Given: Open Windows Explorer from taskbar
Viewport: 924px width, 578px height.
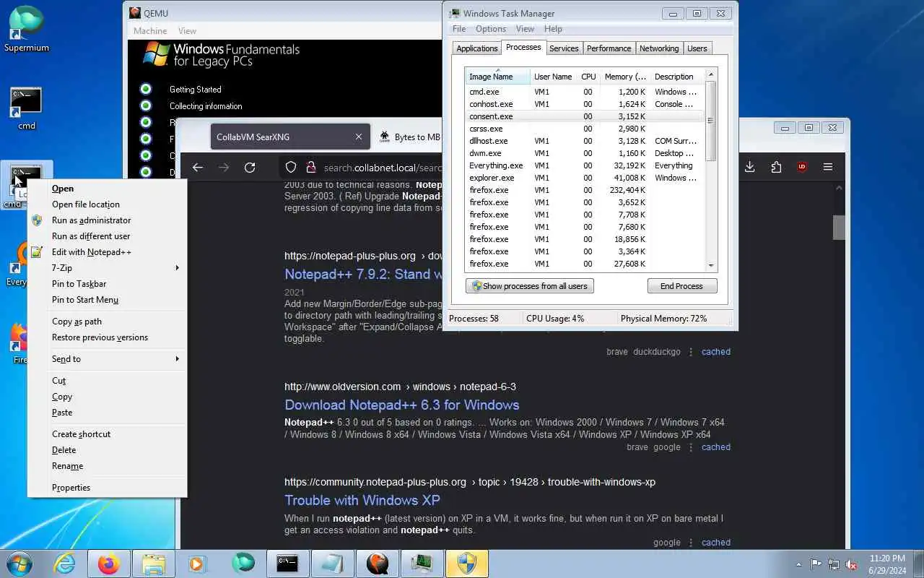Looking at the screenshot, I should click(x=153, y=564).
